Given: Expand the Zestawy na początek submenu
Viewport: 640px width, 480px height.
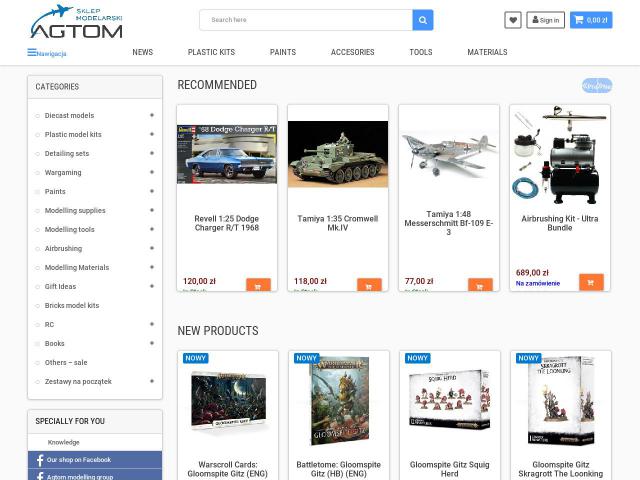Looking at the screenshot, I should pos(152,381).
